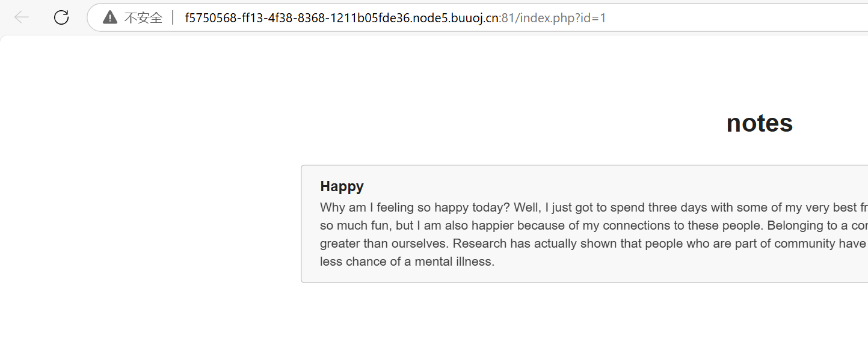The width and height of the screenshot is (868, 339).
Task: Click the line starting "so much fun"
Action: click(421, 225)
